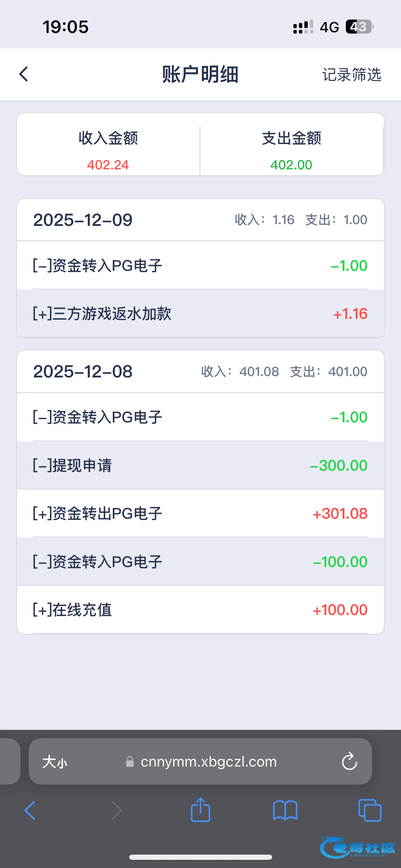Tap the Safari share icon
This screenshot has width=401, height=868.
200,810
